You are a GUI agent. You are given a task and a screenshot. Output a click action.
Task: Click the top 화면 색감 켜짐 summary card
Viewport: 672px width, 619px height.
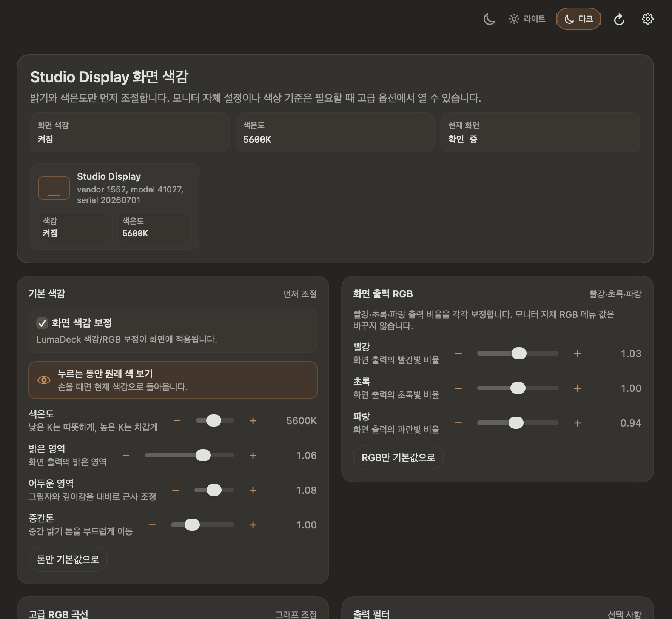pyautogui.click(x=130, y=132)
